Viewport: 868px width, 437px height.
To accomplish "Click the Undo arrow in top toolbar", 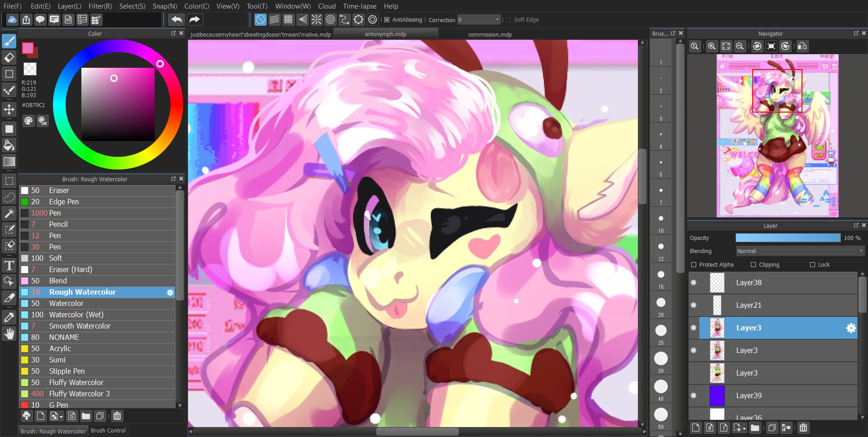I will click(176, 19).
